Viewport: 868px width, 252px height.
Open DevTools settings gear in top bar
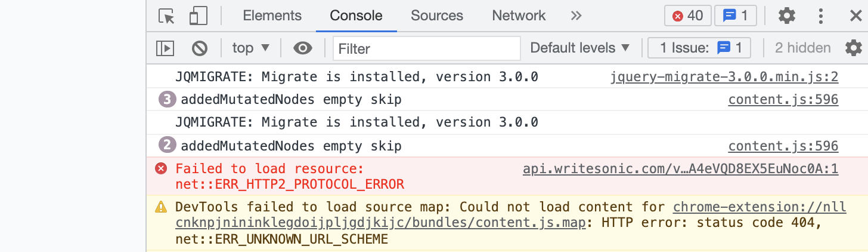click(x=787, y=16)
